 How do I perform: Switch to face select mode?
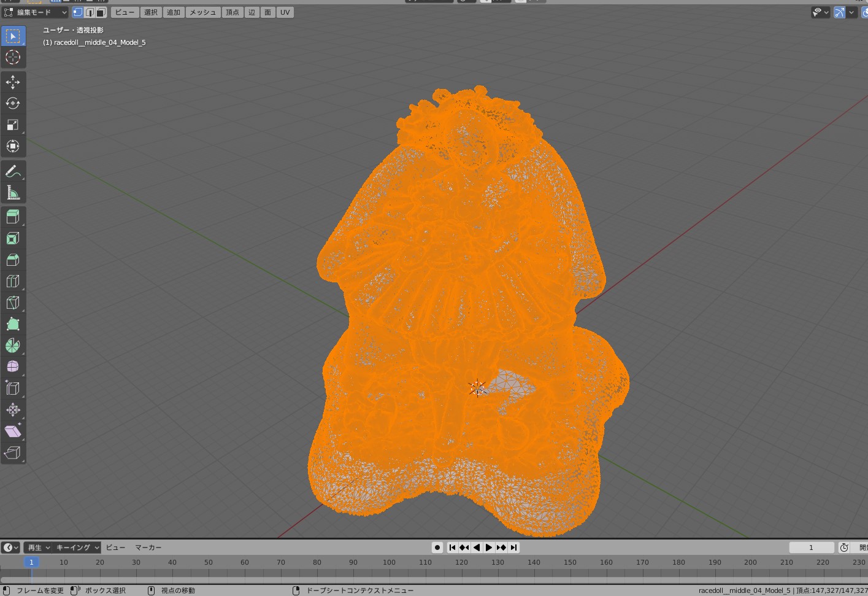pos(101,12)
